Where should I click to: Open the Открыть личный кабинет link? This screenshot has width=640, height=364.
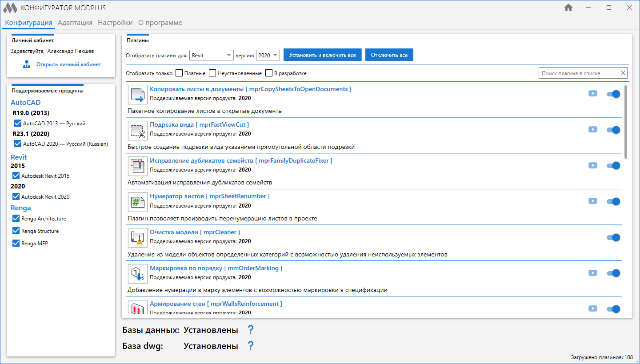(68, 64)
